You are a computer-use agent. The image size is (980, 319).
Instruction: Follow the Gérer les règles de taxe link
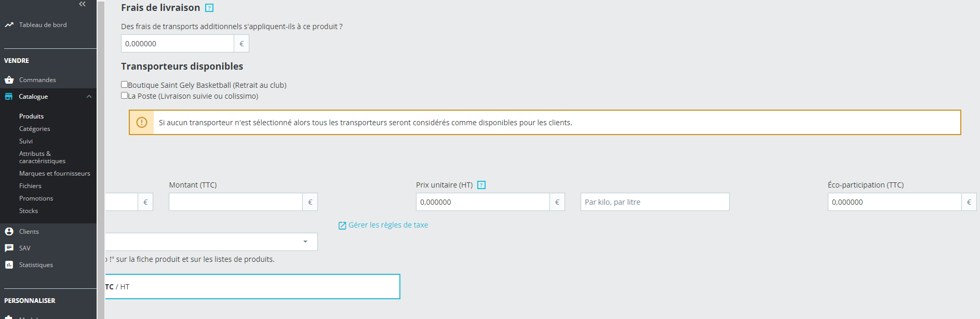(x=388, y=225)
